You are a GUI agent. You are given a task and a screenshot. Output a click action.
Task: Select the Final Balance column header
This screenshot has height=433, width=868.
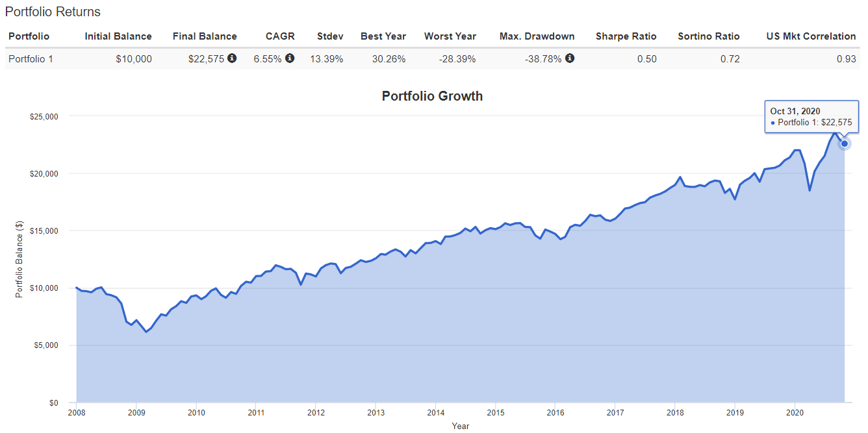tap(205, 36)
